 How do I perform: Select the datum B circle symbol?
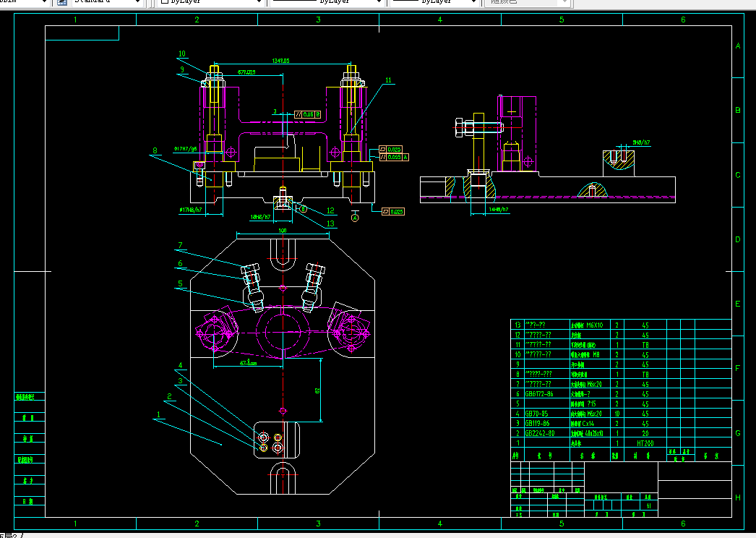tap(304, 209)
